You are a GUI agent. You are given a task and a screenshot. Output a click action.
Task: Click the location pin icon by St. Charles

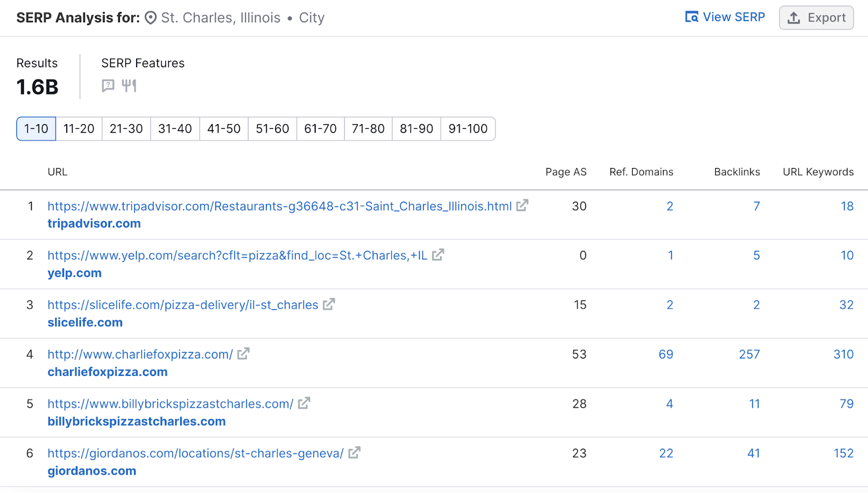[x=151, y=18]
